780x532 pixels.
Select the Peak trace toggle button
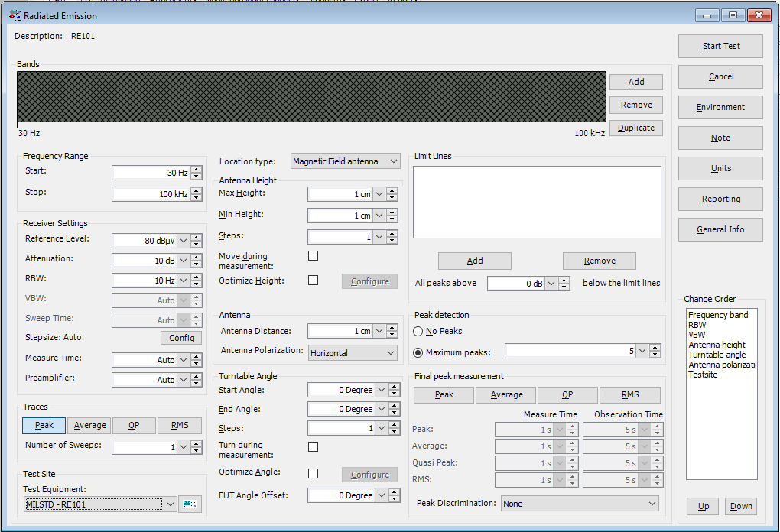(x=44, y=426)
